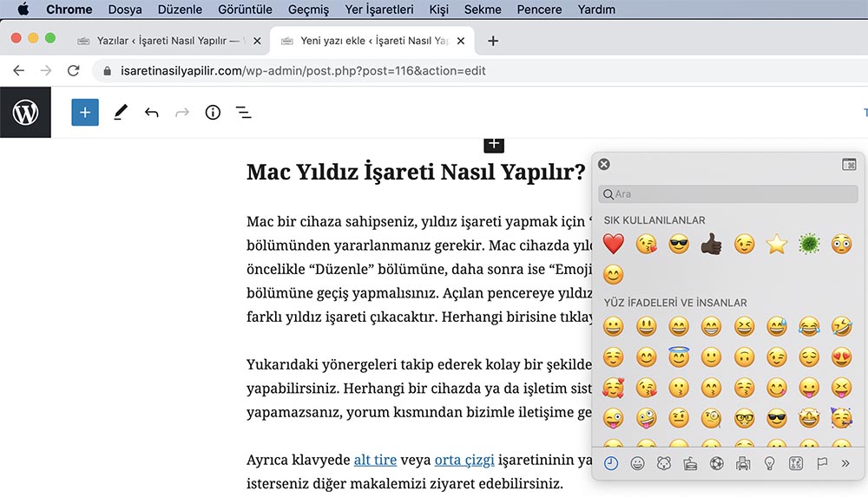Click the Ara emoji search field
Image resolution: width=868 pixels, height=497 pixels.
pyautogui.click(x=728, y=194)
